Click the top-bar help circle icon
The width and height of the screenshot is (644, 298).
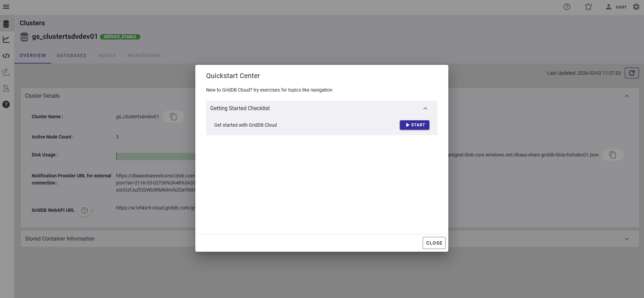(x=567, y=7)
